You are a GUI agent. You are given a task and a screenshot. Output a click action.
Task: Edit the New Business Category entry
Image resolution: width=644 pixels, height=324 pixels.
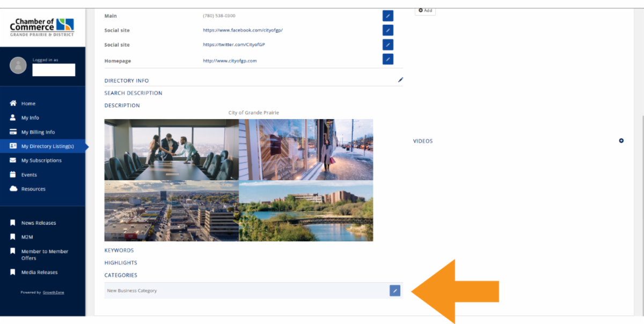tap(395, 291)
